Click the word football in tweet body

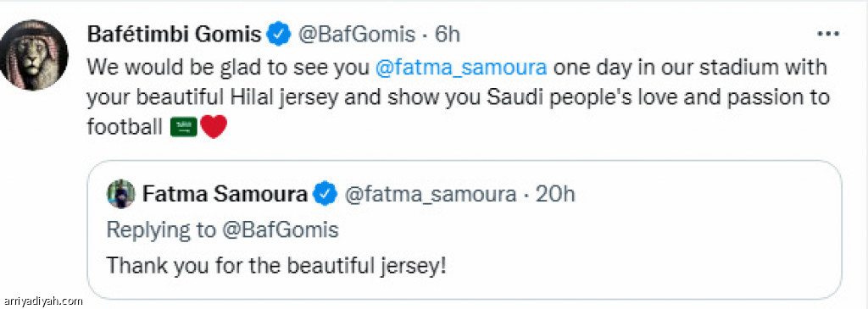(125, 128)
